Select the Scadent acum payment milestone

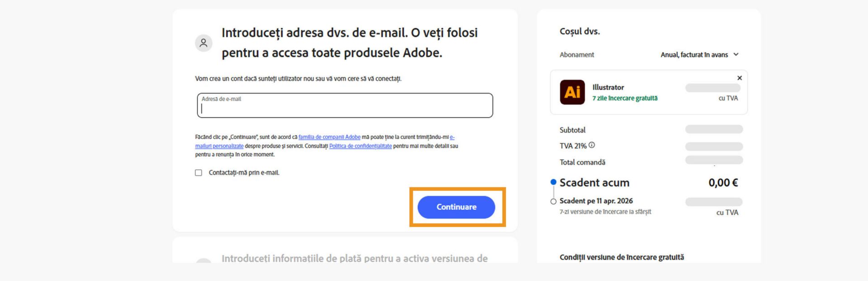point(594,183)
